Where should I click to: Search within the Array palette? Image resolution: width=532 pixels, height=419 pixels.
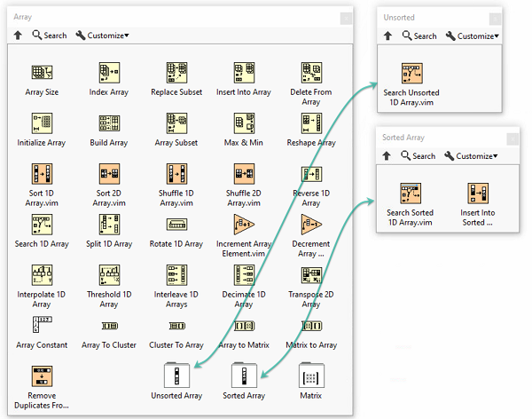click(50, 35)
